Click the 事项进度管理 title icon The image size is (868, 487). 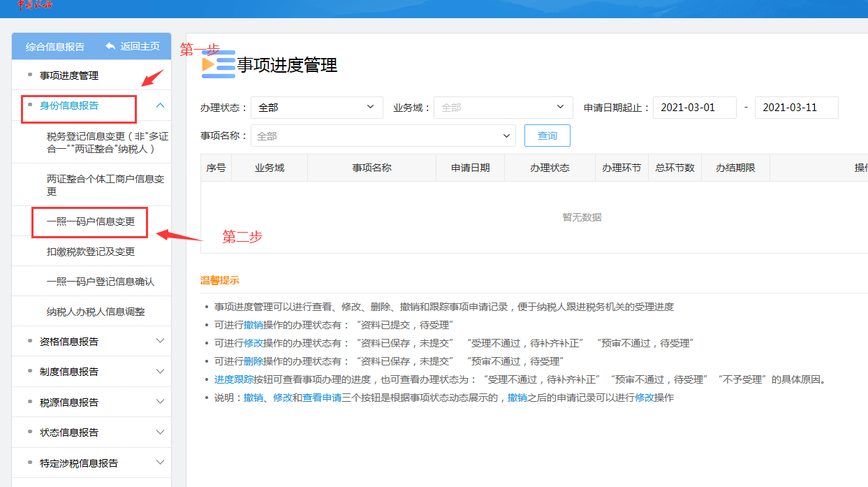click(x=218, y=64)
